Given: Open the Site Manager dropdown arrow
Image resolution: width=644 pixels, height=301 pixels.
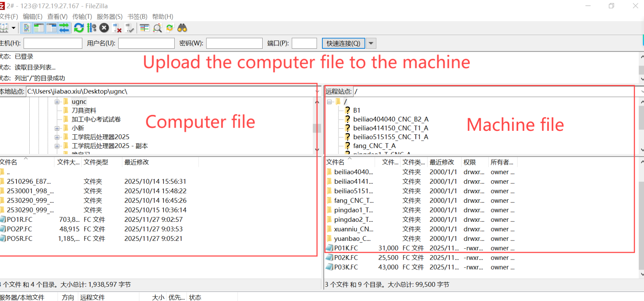Looking at the screenshot, I should tap(14, 28).
